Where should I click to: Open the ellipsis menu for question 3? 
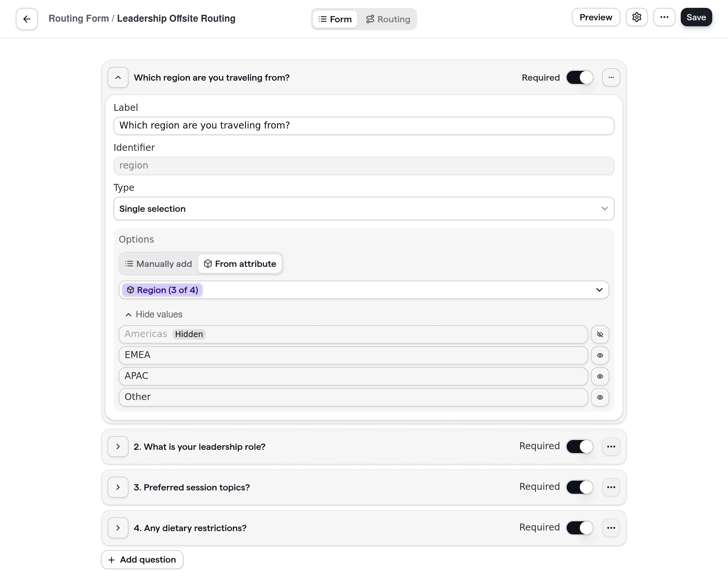pyautogui.click(x=611, y=487)
